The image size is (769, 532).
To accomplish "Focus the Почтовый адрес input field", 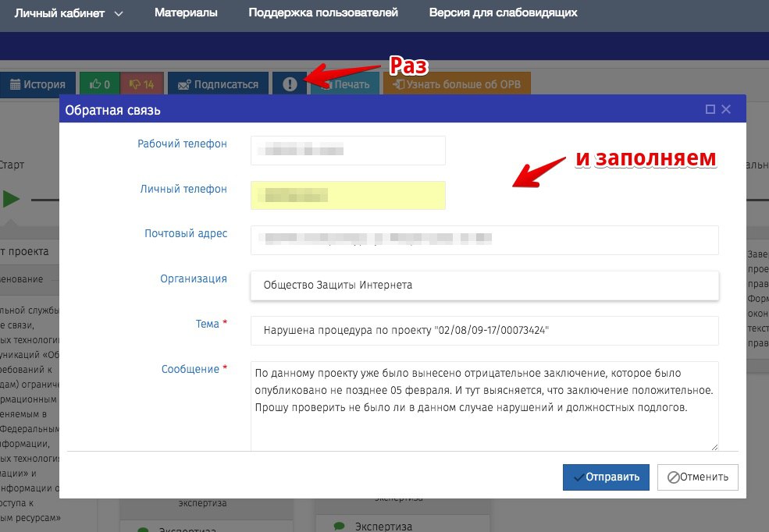I will 485,240.
